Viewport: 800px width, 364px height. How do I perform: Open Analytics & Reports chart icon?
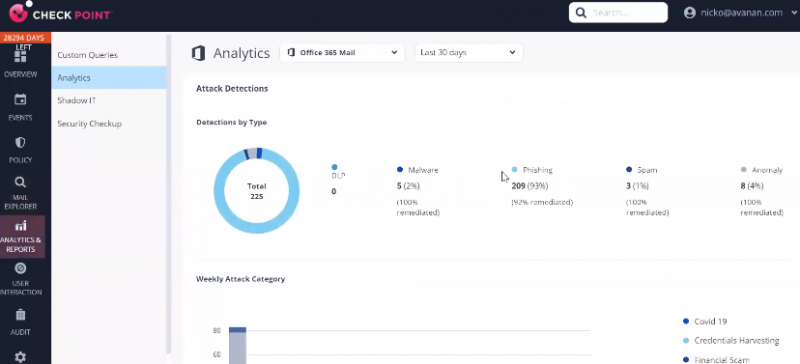[20, 226]
